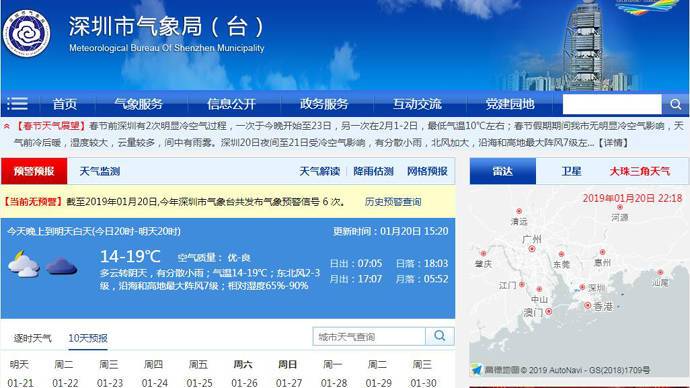690x388 pixels.
Task: Open the 气象服务 menu
Action: click(139, 104)
